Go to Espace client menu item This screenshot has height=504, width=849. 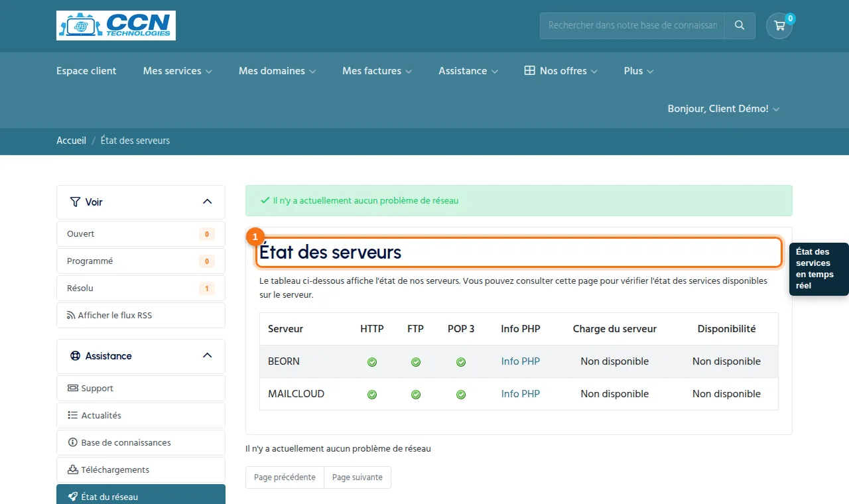86,71
